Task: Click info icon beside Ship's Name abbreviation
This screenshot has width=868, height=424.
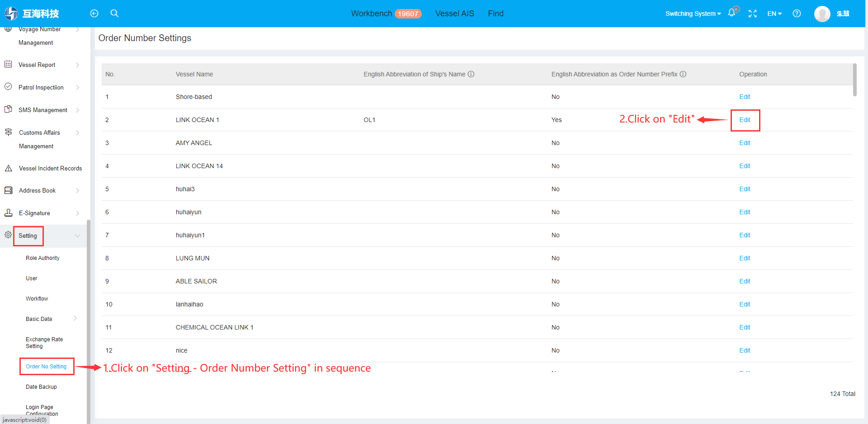Action: point(471,74)
